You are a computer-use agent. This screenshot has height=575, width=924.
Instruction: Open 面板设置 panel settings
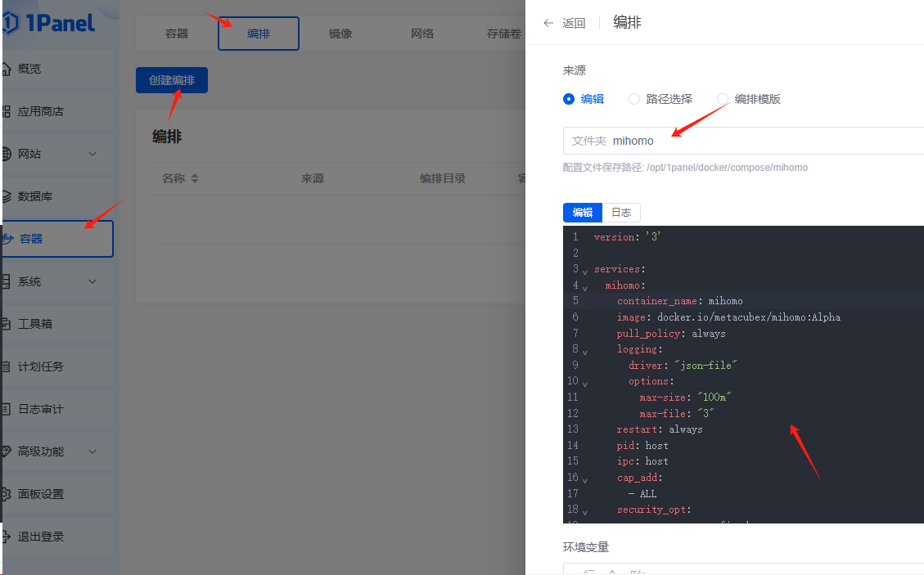40,494
